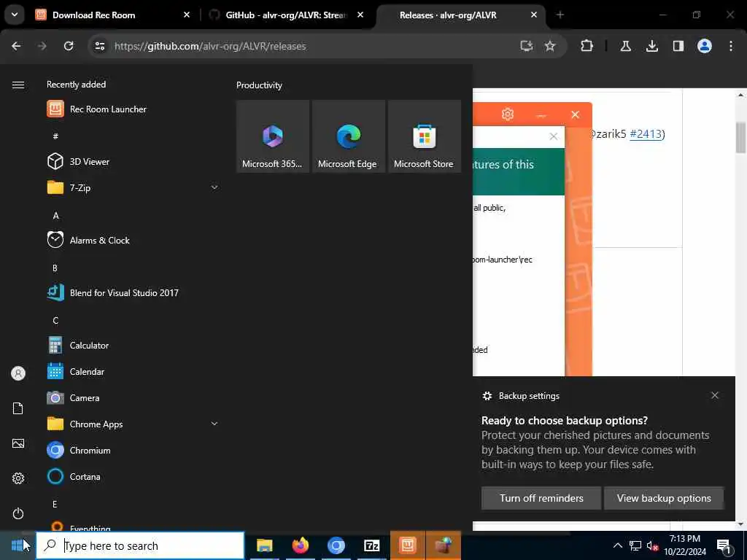Focus the Type here to search box
Viewport: 747px width, 560px height.
click(141, 545)
